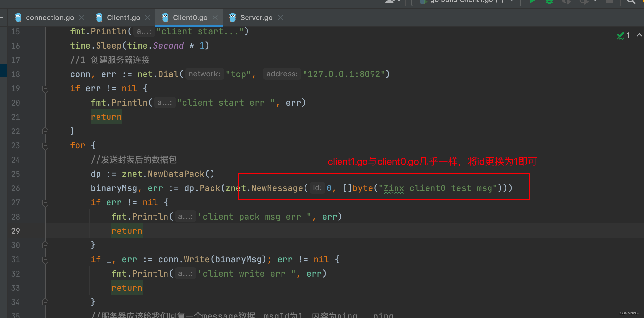This screenshot has height=318, width=644.
Task: Click the a...: hint on line 20
Action: [165, 103]
